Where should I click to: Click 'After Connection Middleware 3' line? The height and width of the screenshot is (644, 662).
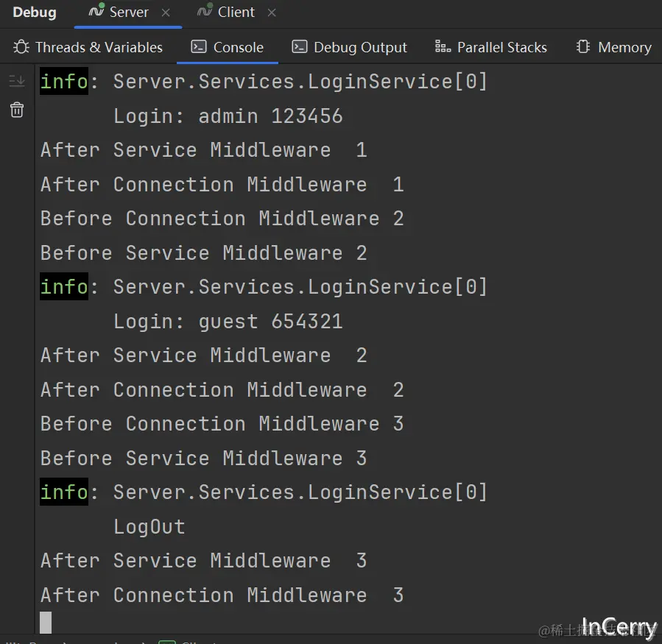tap(222, 595)
